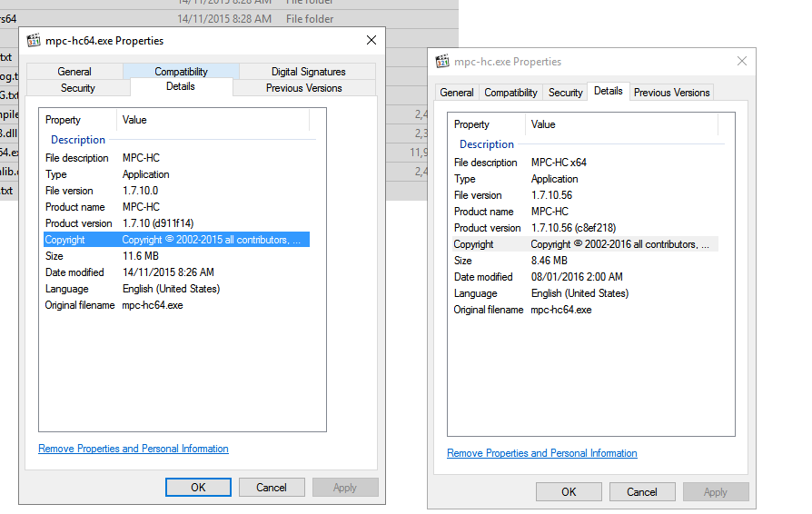This screenshot has height=514, width=812.
Task: Select Original filename row in mpc-hc64.exe window
Action: click(x=176, y=305)
